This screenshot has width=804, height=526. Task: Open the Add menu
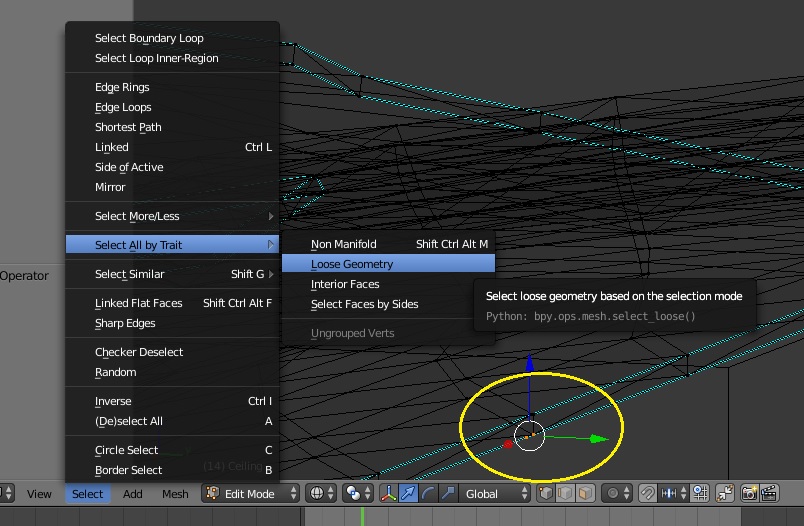132,494
